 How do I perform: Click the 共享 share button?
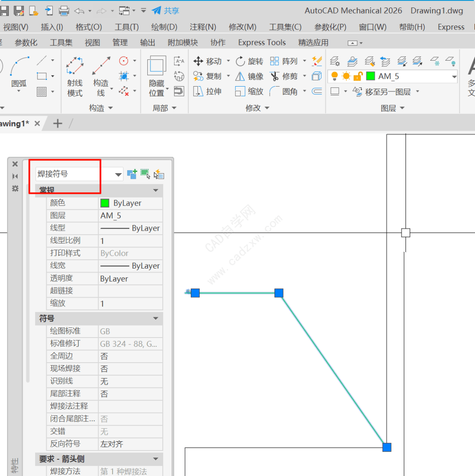click(x=166, y=11)
